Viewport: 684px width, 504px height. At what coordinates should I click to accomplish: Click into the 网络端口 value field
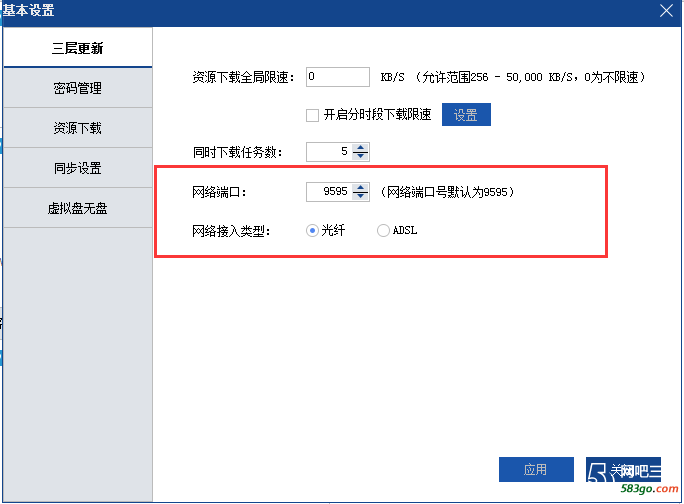tap(329, 191)
